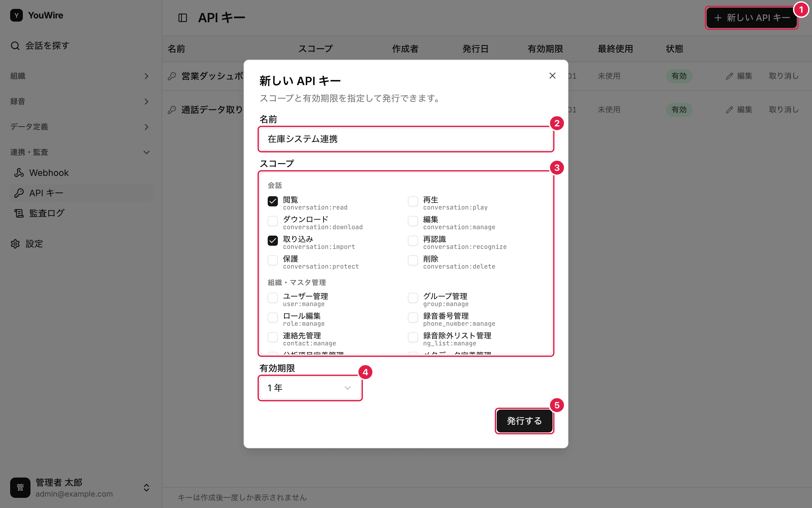The image size is (812, 508).
Task: Open 監査ログ from the sidebar
Action: pos(81,213)
